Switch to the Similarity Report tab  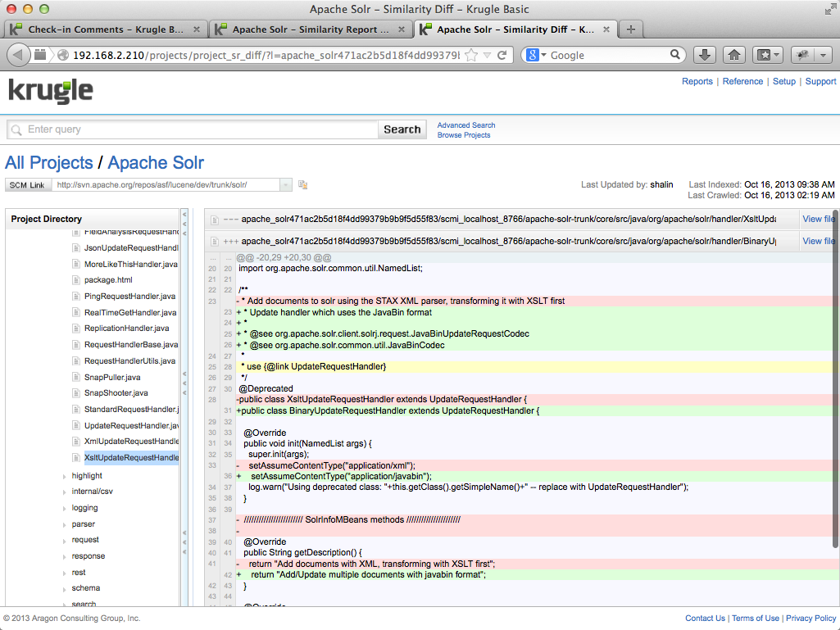(x=310, y=29)
